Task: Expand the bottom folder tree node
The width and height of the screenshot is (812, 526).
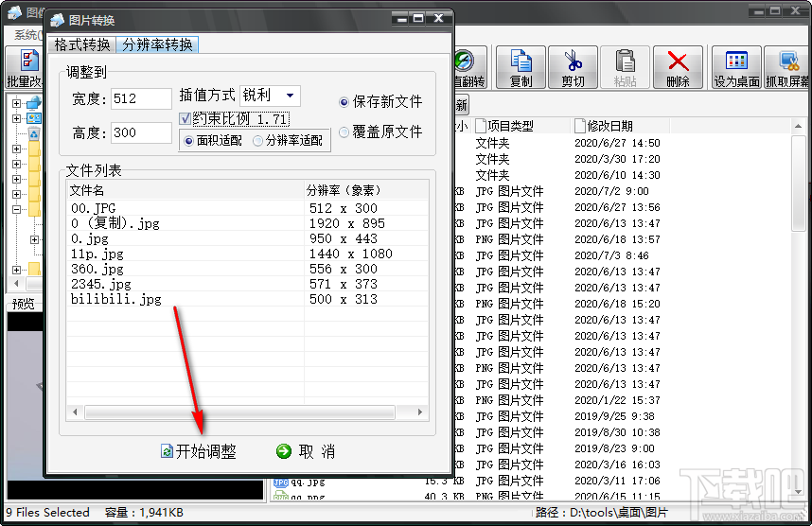Action: point(17,270)
